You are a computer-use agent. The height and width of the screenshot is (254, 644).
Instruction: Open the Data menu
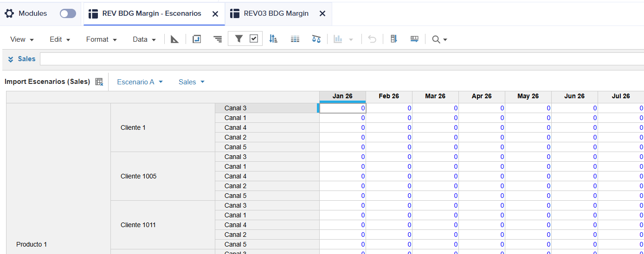(x=144, y=39)
